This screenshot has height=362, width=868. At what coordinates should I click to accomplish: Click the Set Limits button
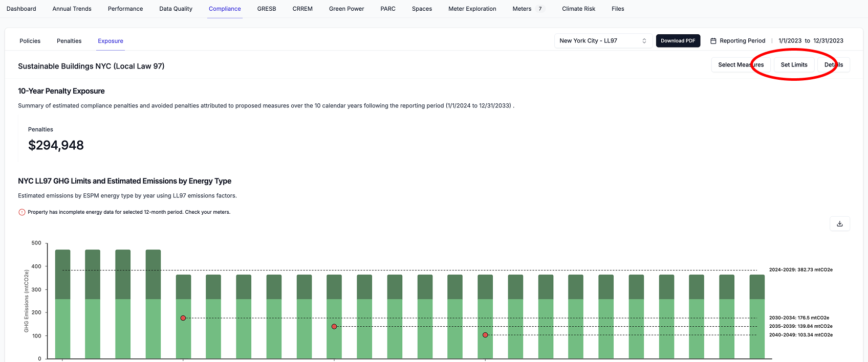click(x=794, y=65)
